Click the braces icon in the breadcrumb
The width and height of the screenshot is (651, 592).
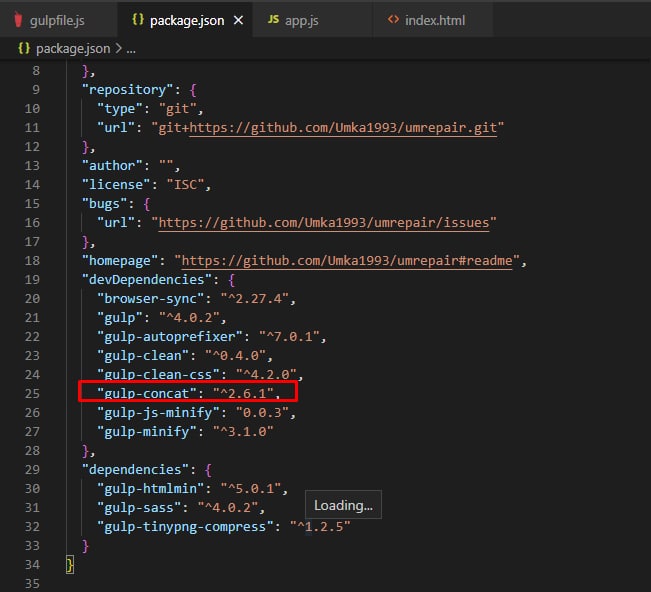[x=24, y=49]
